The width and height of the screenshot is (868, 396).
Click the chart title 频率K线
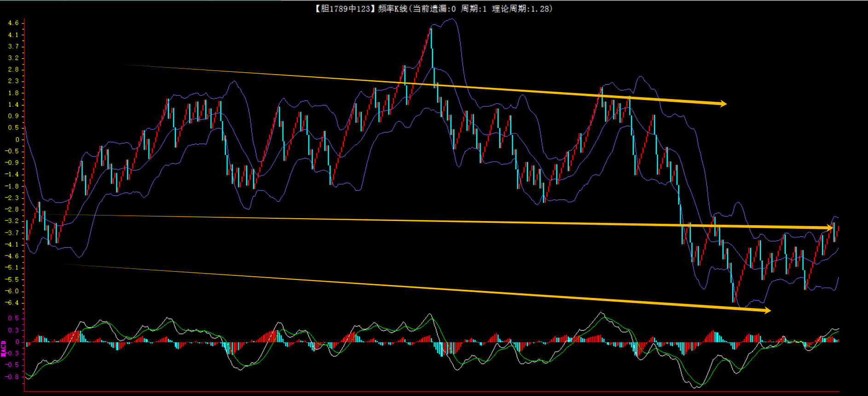392,9
